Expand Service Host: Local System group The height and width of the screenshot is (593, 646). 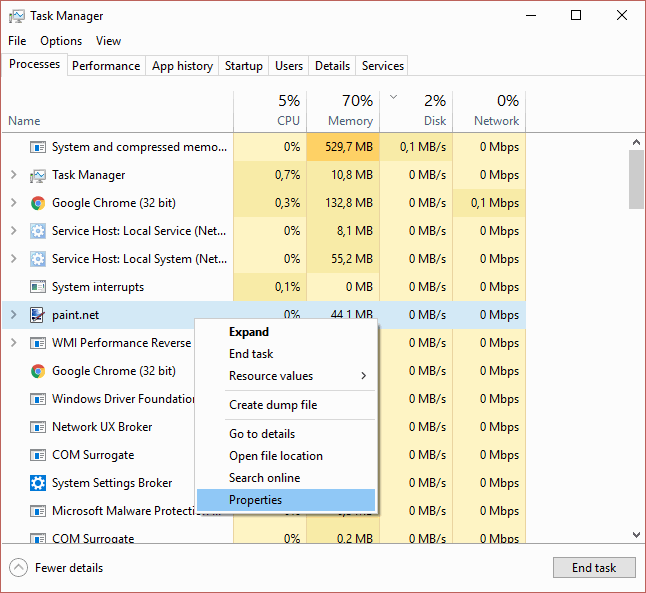tap(14, 259)
